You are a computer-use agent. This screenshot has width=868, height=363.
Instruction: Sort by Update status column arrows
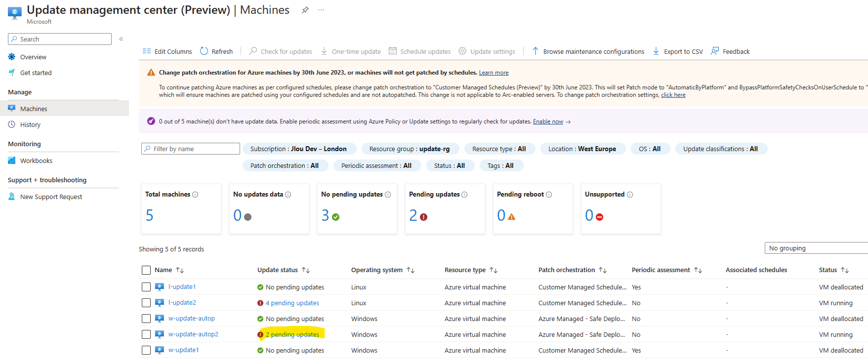click(306, 270)
